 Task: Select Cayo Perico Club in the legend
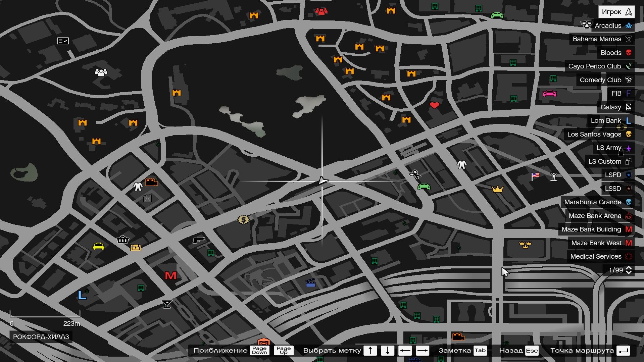[600, 66]
